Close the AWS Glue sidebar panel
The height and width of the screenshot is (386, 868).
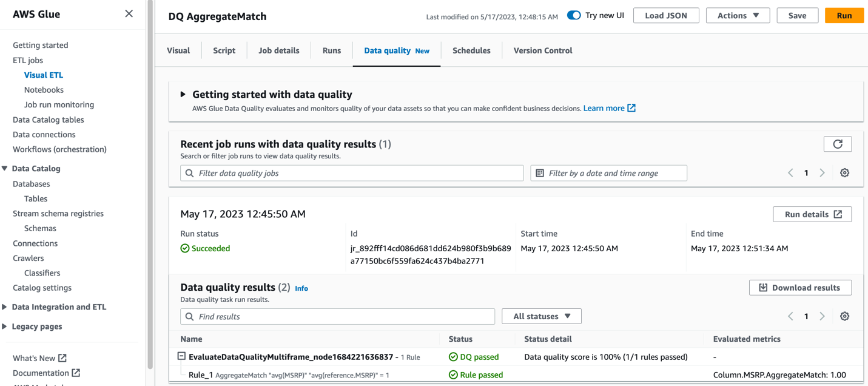pos(129,13)
